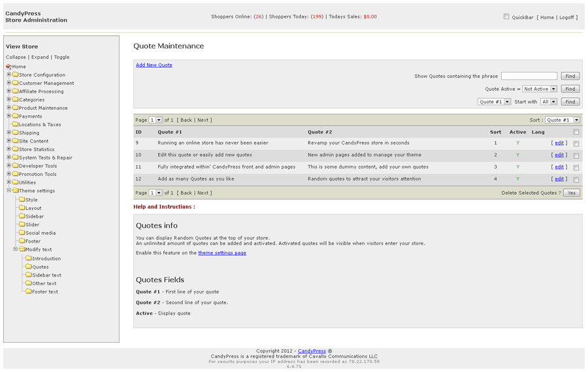Open the CandyPress footer link
The width and height of the screenshot is (588, 372).
point(312,351)
